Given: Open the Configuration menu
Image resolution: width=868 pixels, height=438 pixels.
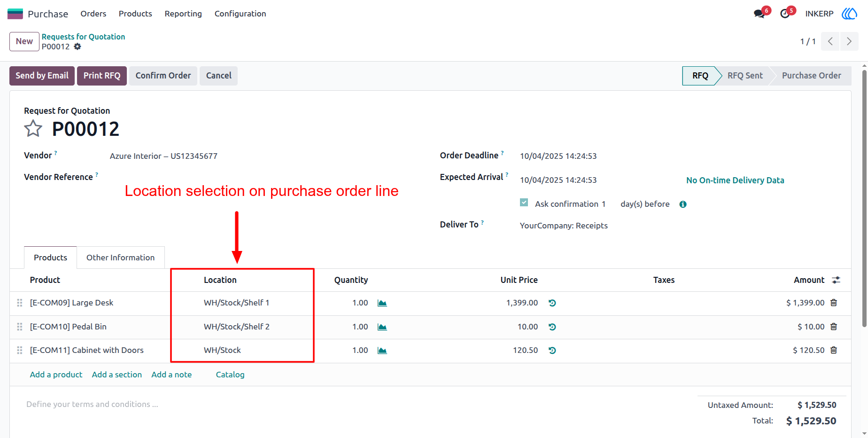Looking at the screenshot, I should [x=240, y=14].
